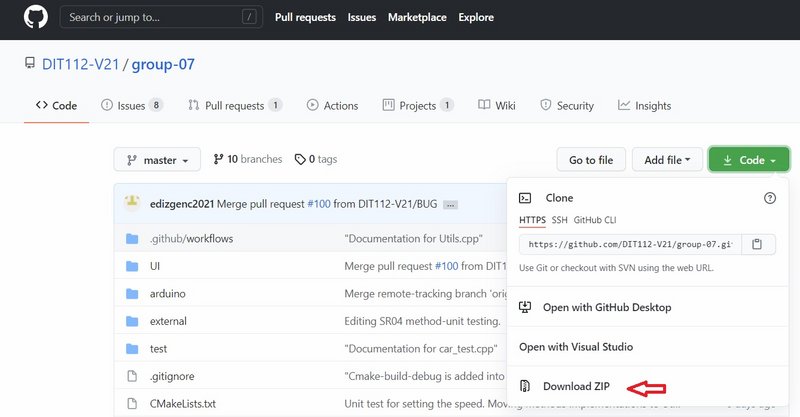This screenshot has width=800, height=417.
Task: Choose Open with GitHub Desktop
Action: coord(607,307)
